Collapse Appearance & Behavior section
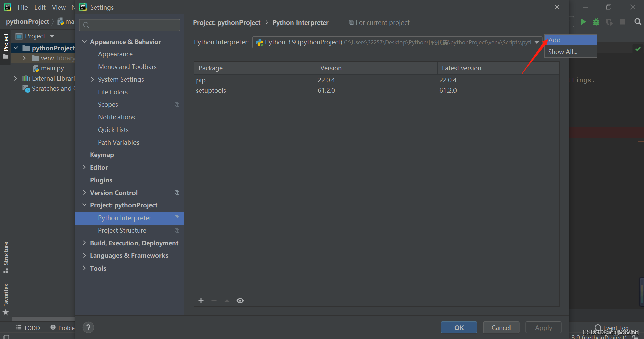 pos(84,42)
